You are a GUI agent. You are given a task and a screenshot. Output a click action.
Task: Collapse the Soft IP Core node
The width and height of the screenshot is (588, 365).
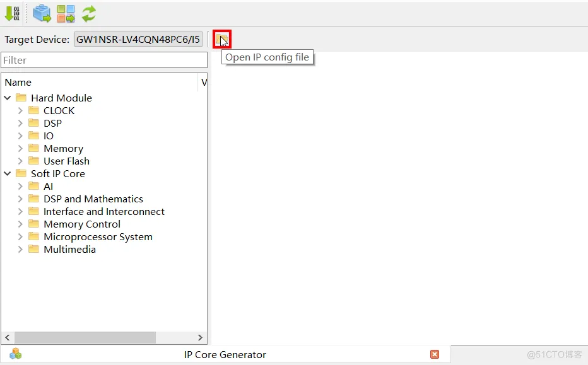click(8, 173)
